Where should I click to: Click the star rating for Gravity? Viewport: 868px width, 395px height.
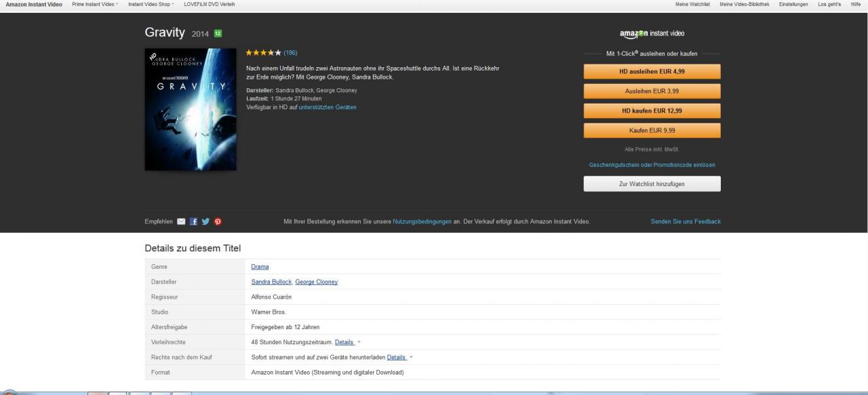[263, 53]
